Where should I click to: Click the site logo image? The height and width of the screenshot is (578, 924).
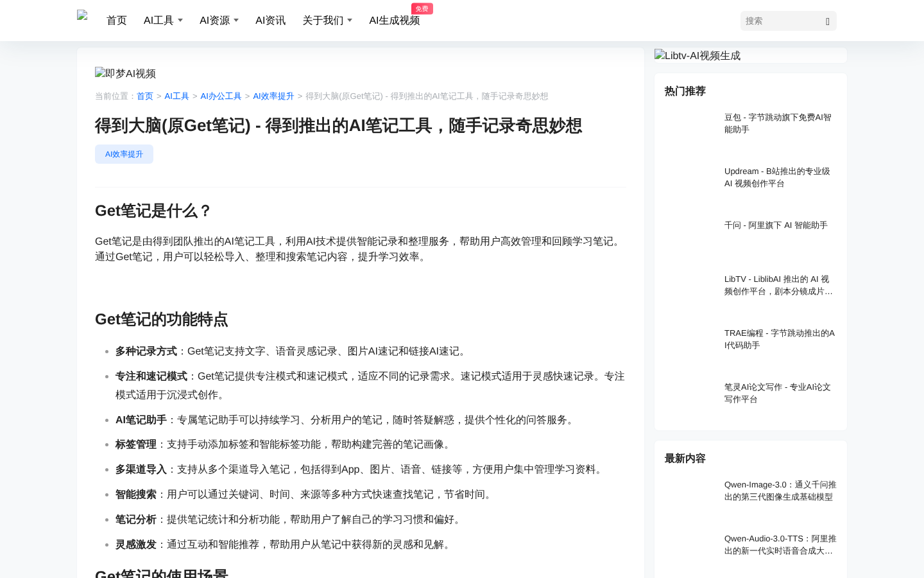point(82,16)
